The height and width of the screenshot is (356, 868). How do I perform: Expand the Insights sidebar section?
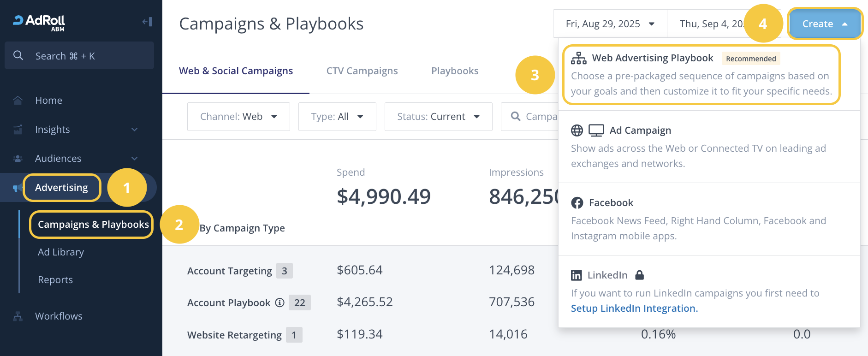[x=134, y=130]
